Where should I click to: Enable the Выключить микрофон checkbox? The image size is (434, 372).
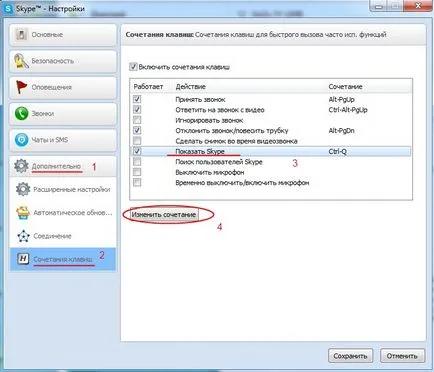(137, 172)
